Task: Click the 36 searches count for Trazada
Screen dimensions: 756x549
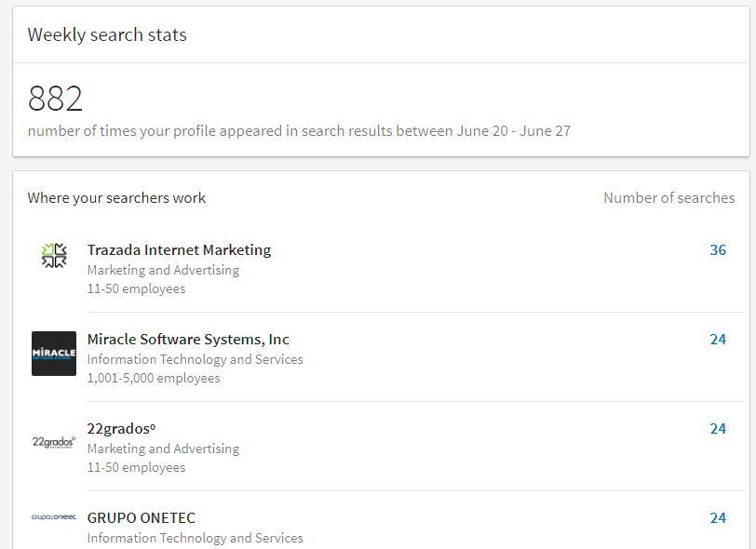Action: tap(717, 249)
